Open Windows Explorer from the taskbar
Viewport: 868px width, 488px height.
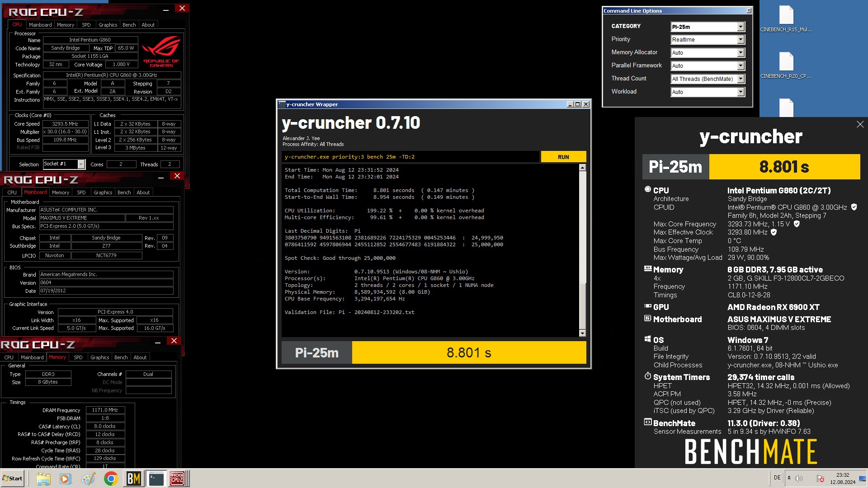(x=43, y=479)
